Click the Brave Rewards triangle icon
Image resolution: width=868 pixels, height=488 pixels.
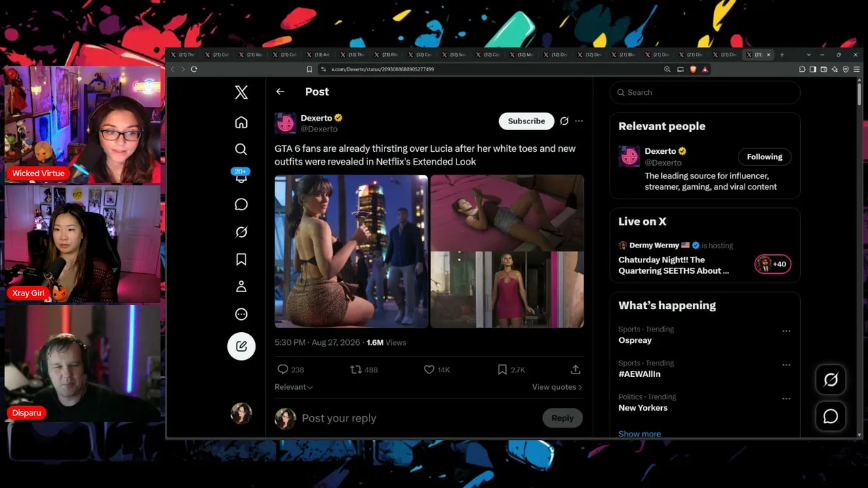coord(705,69)
